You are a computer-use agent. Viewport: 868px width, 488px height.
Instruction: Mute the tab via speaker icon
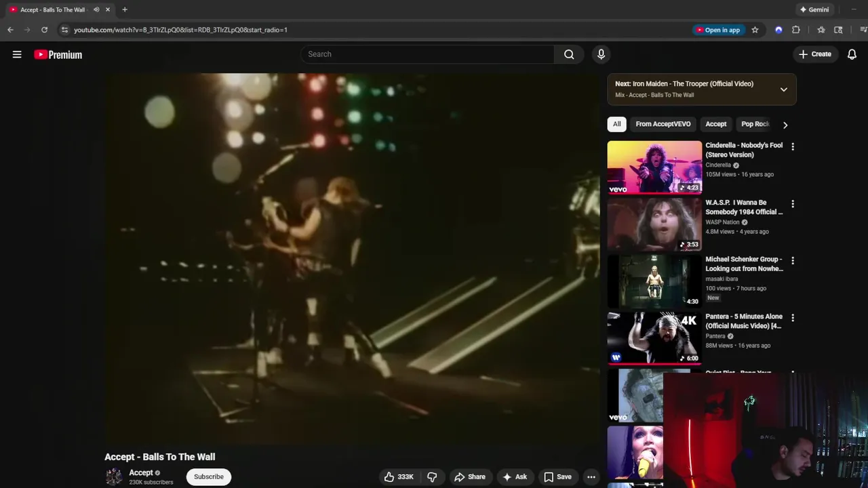[96, 9]
